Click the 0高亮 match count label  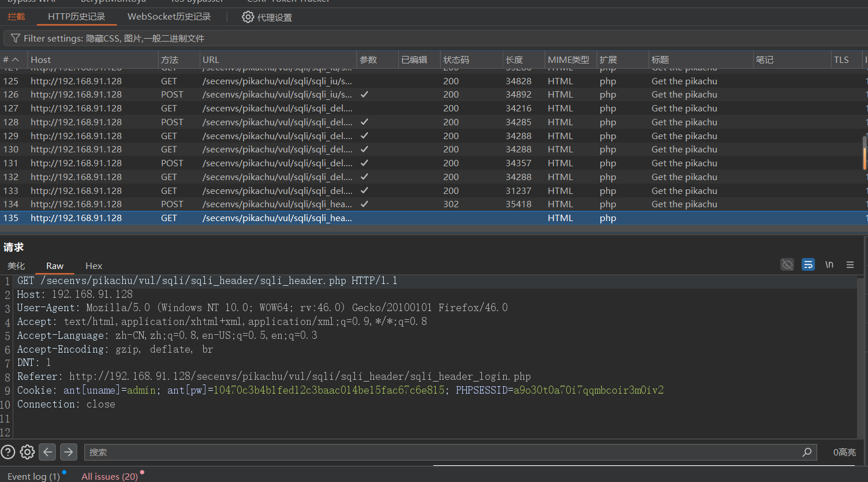coord(844,453)
